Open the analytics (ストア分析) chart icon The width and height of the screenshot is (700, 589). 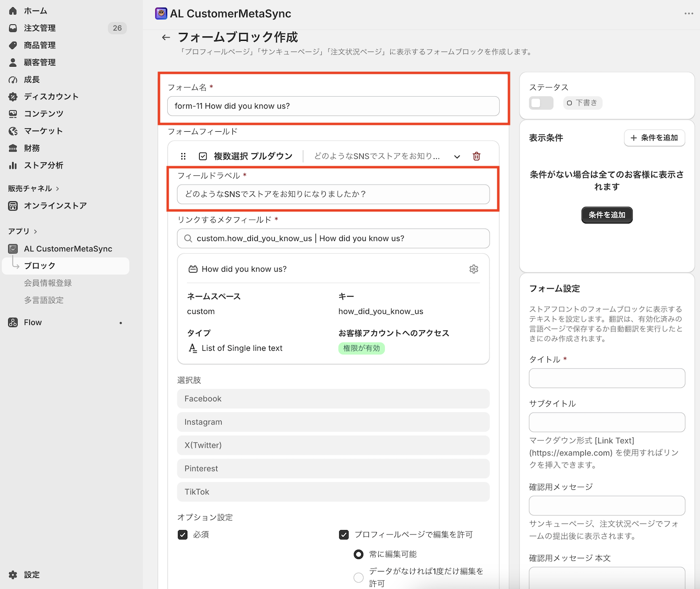[13, 165]
